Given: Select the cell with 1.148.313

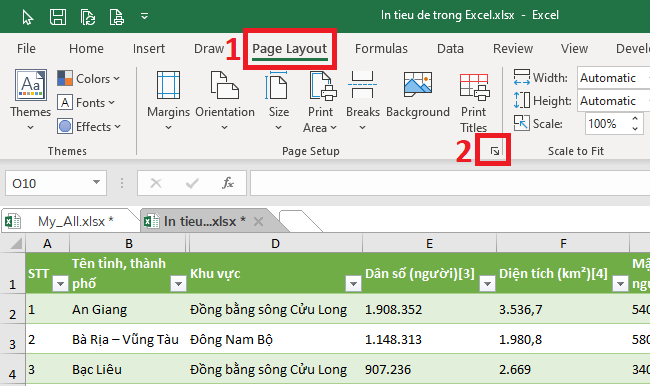Looking at the screenshot, I should (x=429, y=339).
